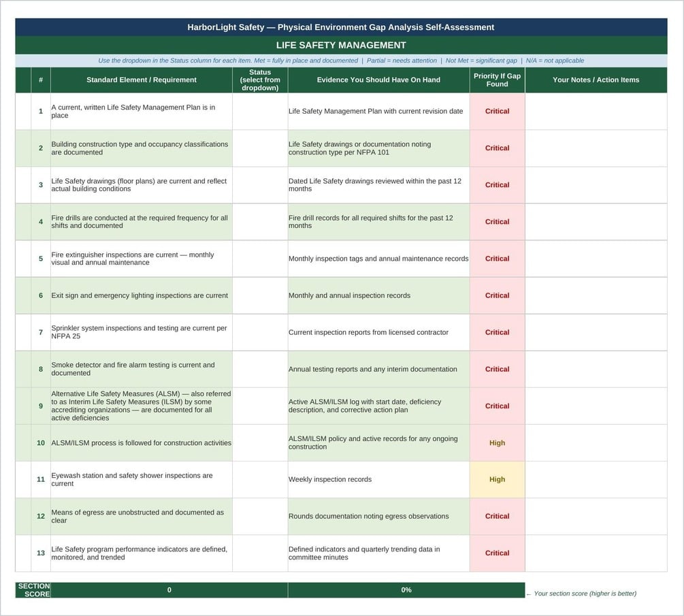Select row number 13 cell
Screen dimensions: 684x616
[41, 553]
